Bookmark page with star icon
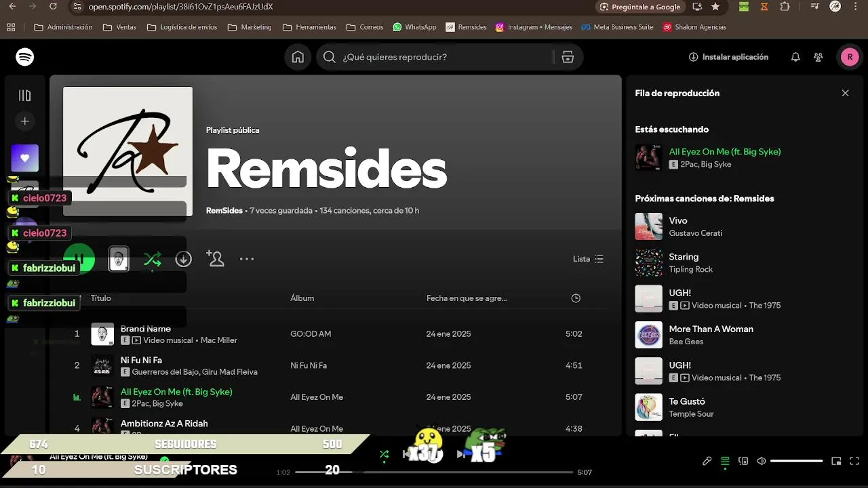 click(715, 6)
